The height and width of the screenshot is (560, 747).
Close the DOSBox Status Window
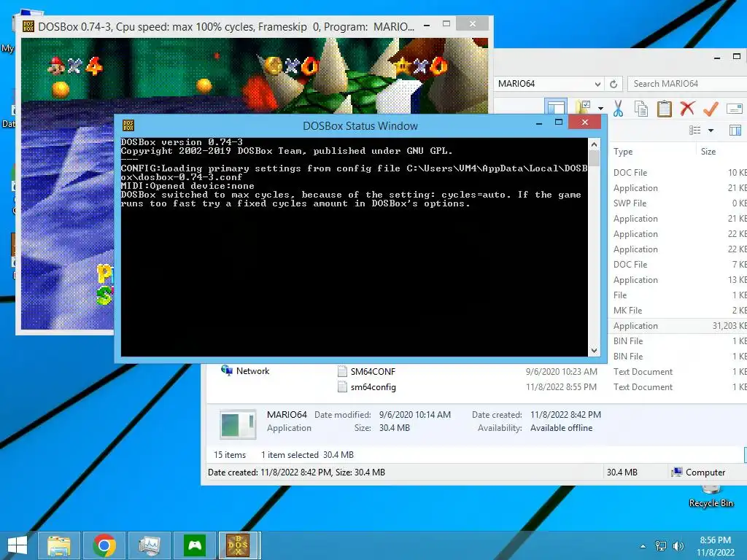click(x=585, y=122)
